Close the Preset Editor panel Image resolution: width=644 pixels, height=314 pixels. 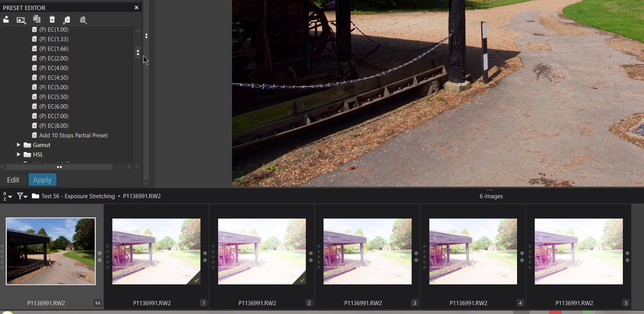point(136,7)
